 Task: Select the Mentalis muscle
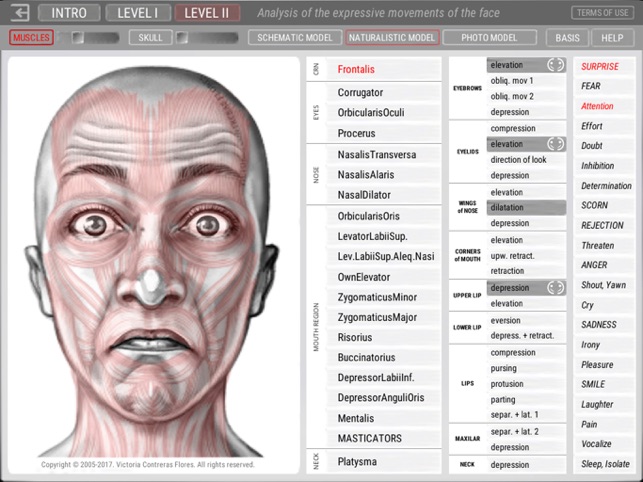pos(384,418)
